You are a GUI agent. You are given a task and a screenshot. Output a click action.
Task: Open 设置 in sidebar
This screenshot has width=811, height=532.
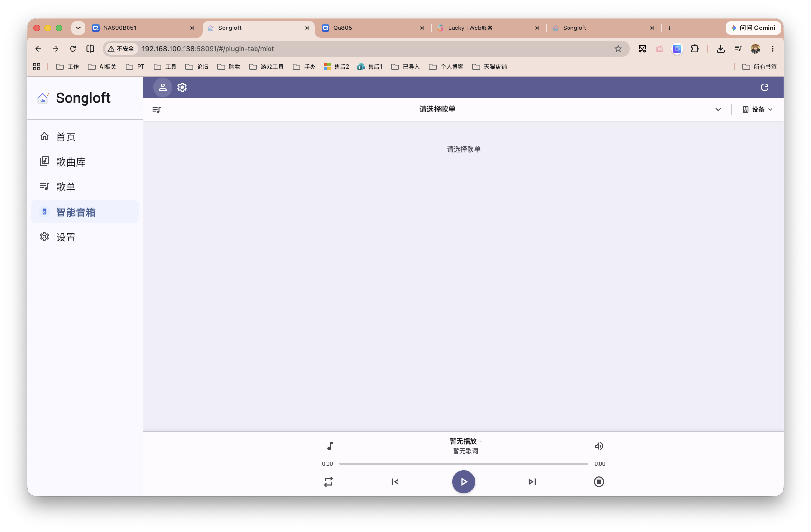(x=85, y=238)
